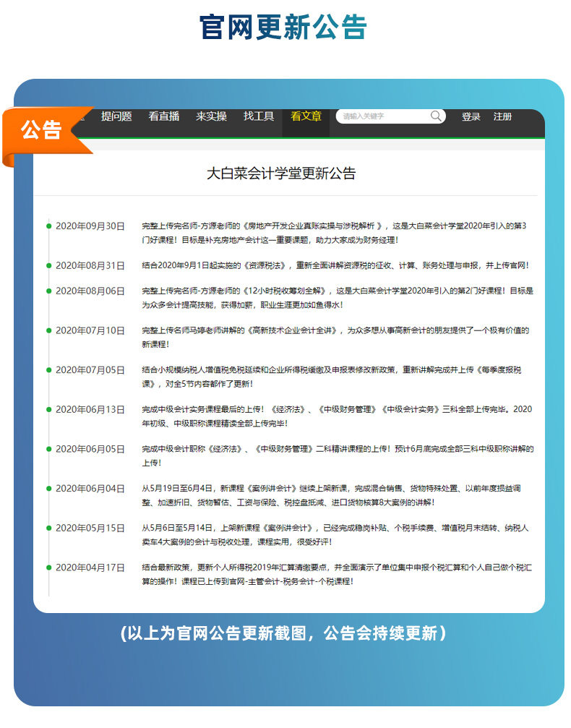Image resolution: width=571 pixels, height=728 pixels.
Task: Click the announcement about 资源税法
Action: (x=335, y=265)
